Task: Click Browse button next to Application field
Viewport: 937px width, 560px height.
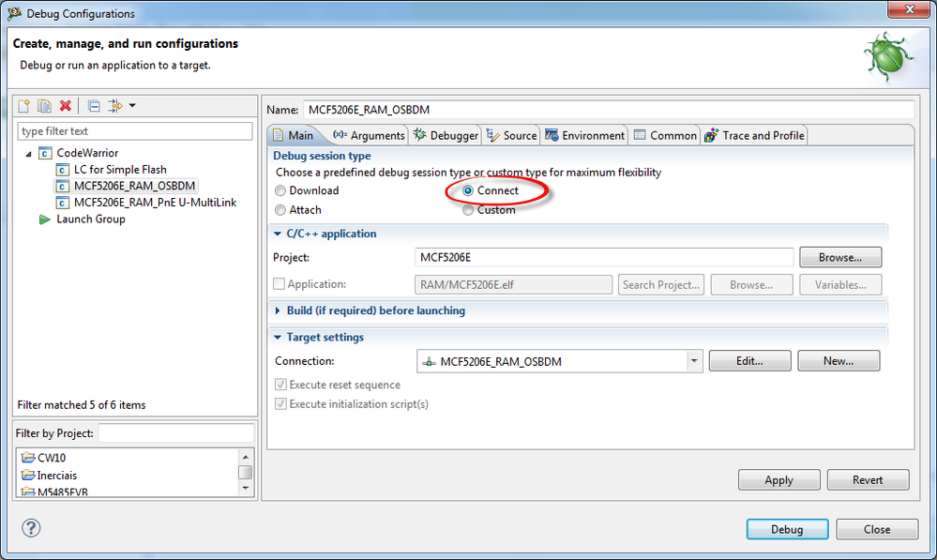Action: pyautogui.click(x=751, y=284)
